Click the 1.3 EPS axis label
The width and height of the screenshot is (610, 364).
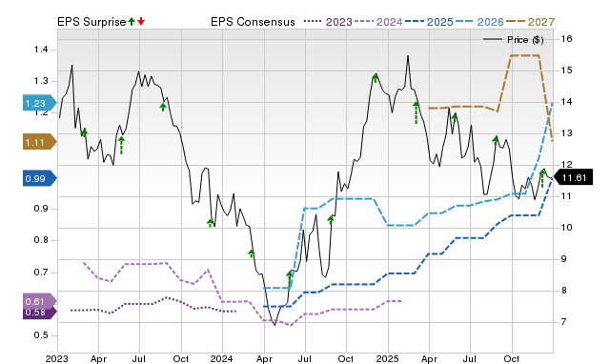coord(41,81)
